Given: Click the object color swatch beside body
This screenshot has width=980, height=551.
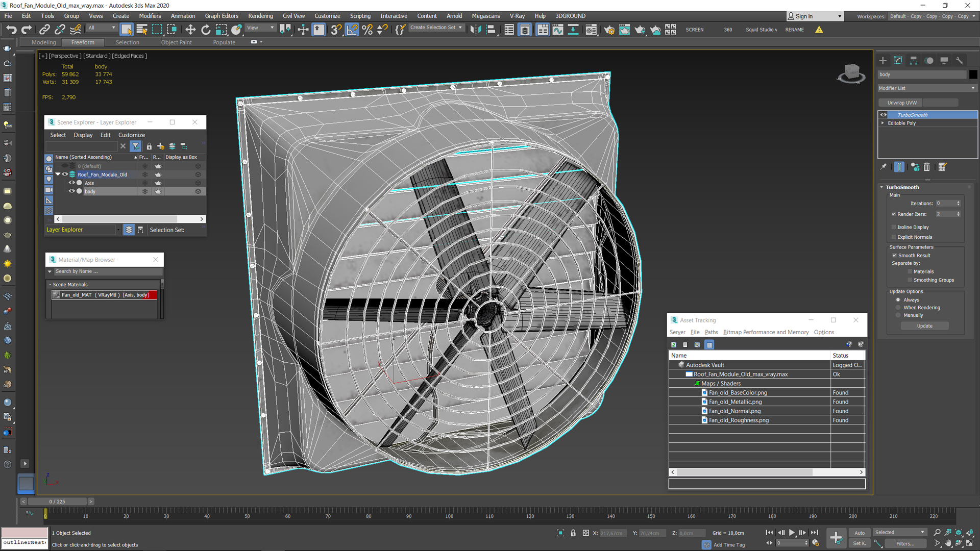Looking at the screenshot, I should click(x=973, y=74).
